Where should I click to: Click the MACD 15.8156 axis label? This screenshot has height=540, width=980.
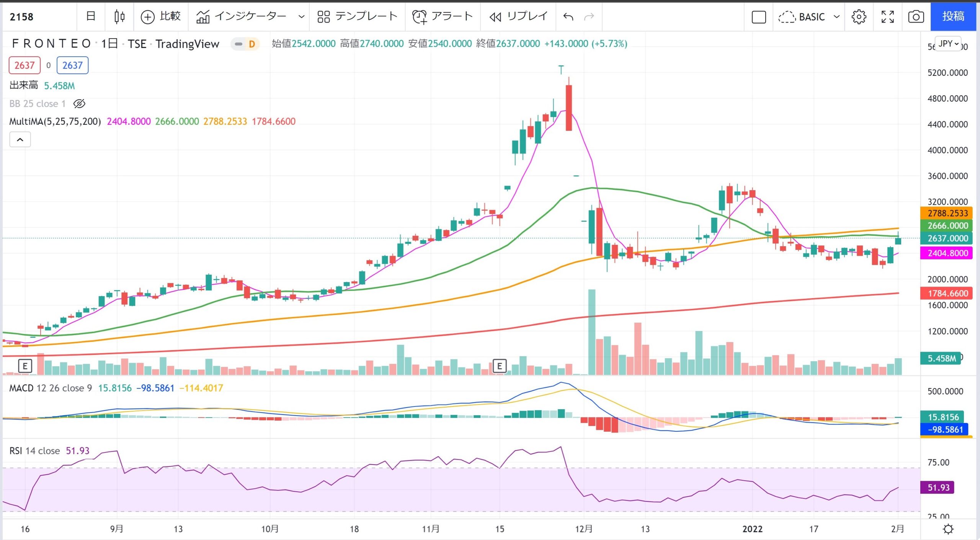pos(942,417)
